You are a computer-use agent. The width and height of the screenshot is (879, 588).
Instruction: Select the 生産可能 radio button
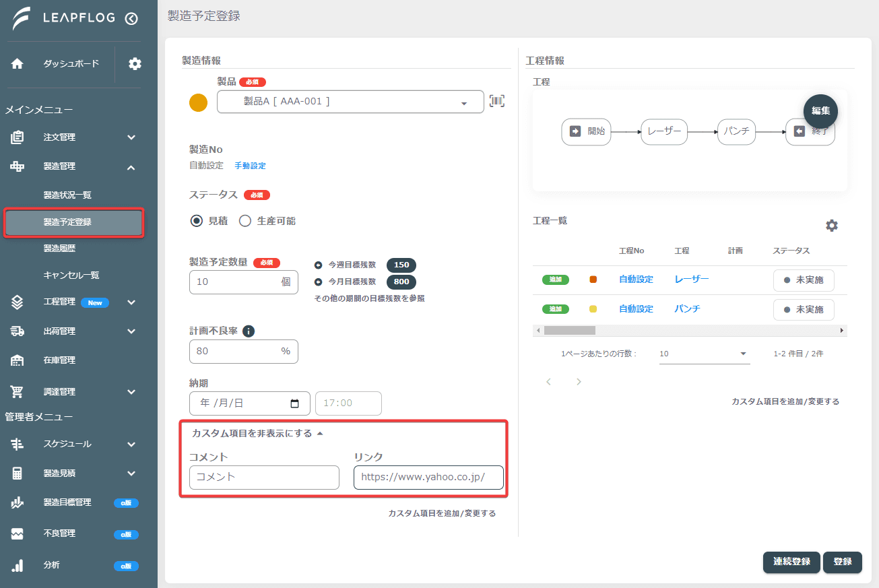coord(245,221)
